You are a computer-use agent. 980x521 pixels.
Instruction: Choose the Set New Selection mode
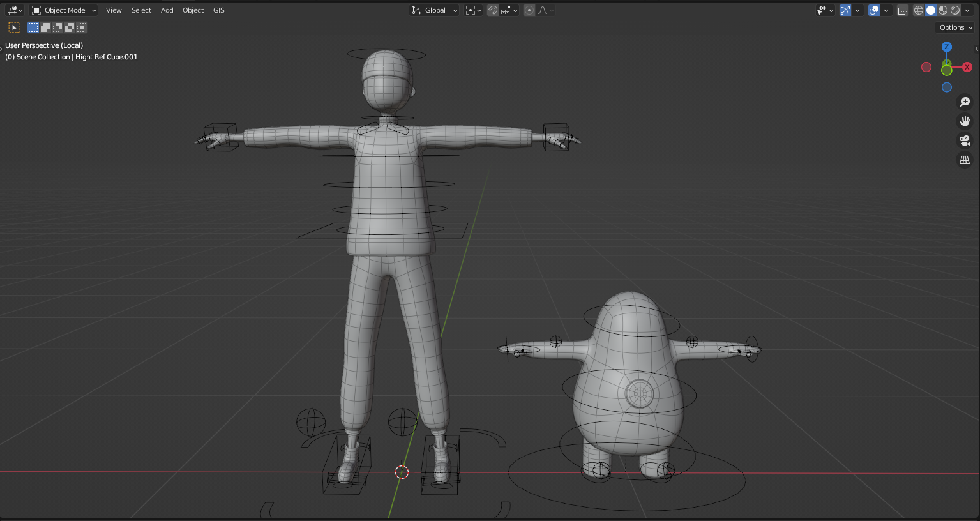33,27
